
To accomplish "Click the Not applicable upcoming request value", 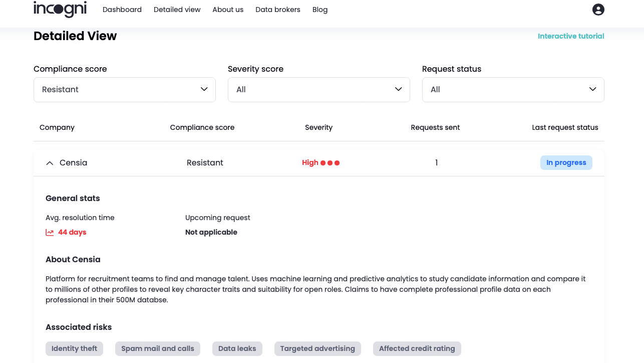I will click(211, 232).
